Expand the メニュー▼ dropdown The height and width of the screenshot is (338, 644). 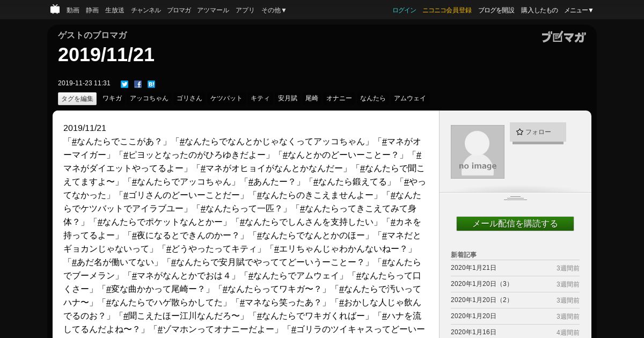coord(579,10)
